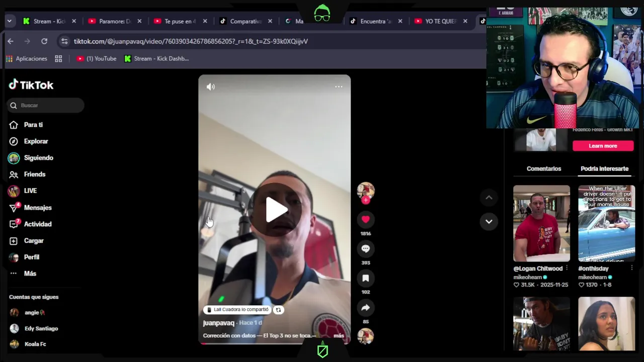Image resolution: width=644 pixels, height=362 pixels.
Task: Click mikeohearn under Logan Chitwood video
Action: point(528,277)
